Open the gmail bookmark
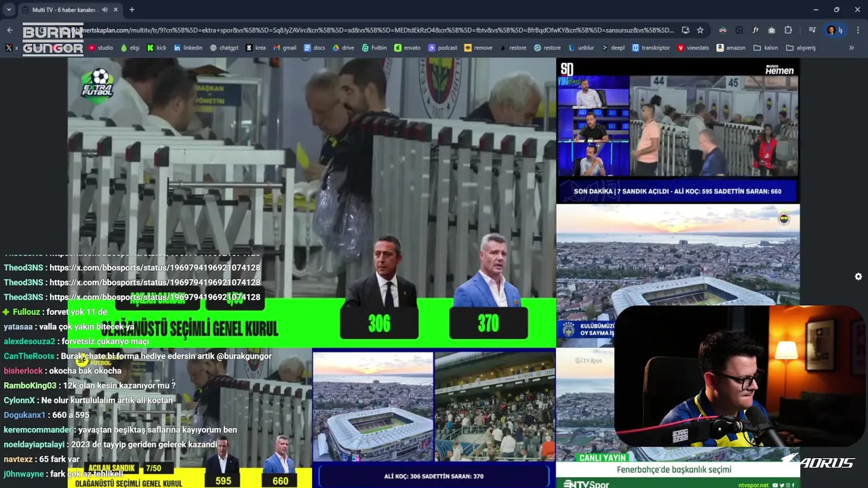The image size is (868, 488). [284, 48]
